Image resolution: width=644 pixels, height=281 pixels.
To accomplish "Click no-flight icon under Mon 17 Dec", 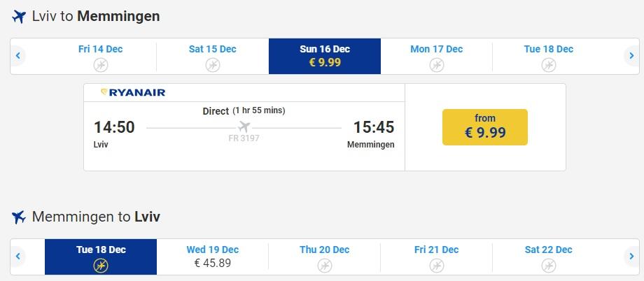I will click(x=437, y=65).
